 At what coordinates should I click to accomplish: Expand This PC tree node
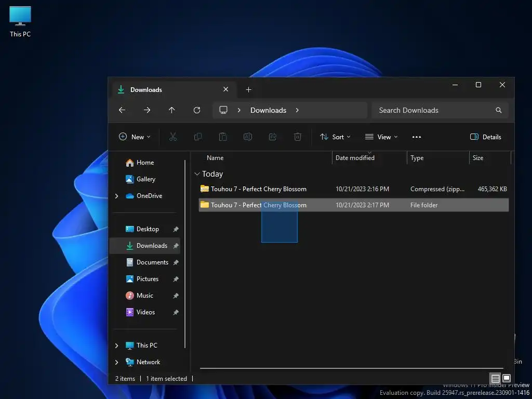117,345
